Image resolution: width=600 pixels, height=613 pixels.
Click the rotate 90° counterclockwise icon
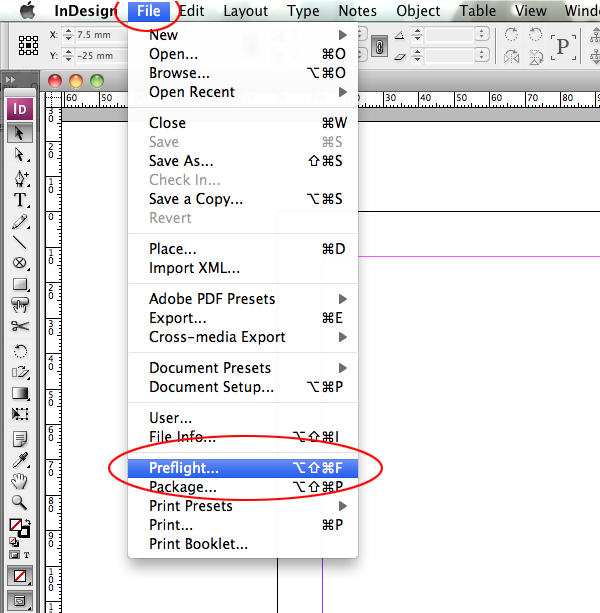point(536,34)
